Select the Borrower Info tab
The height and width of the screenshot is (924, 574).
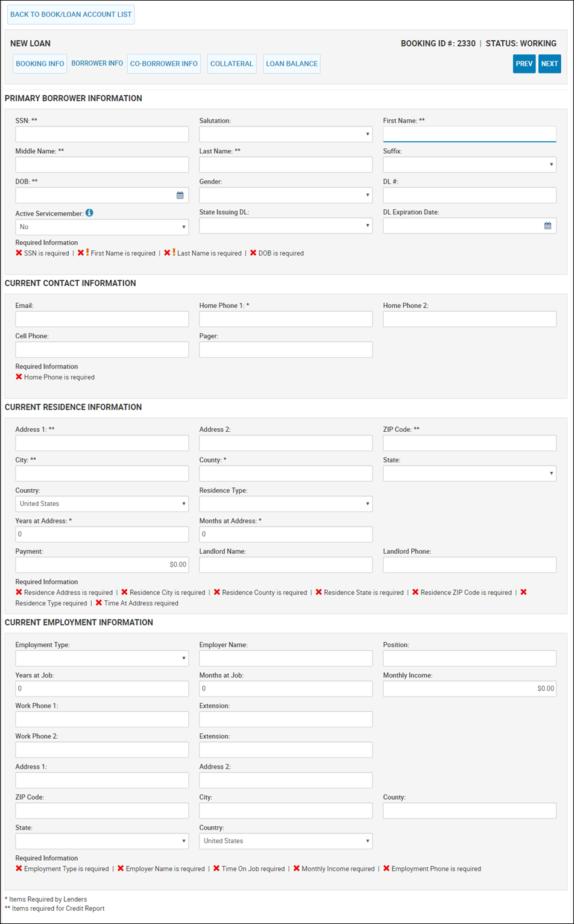point(97,63)
